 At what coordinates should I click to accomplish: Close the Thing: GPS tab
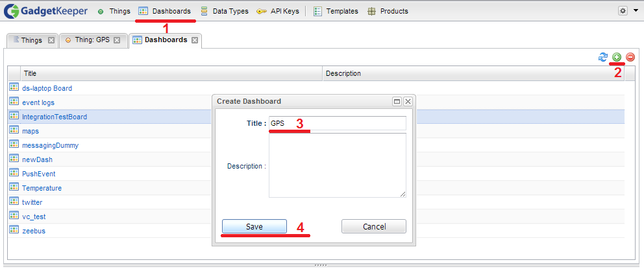click(x=117, y=40)
